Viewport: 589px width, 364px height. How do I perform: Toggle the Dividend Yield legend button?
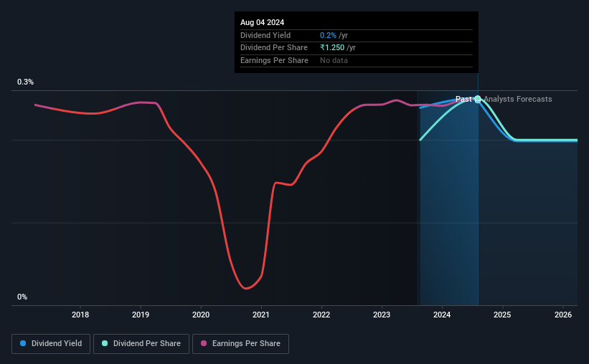51,344
